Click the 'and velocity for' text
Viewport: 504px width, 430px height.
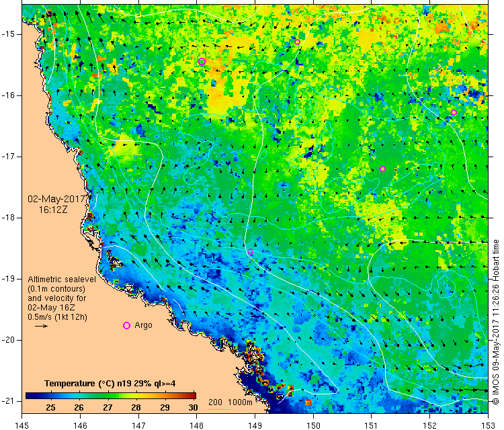pyautogui.click(x=57, y=298)
